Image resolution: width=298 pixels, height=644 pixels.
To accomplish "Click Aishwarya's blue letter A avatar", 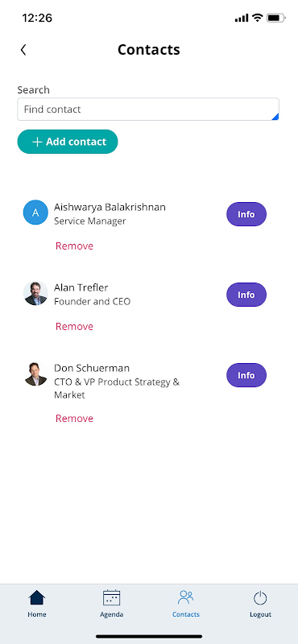I will (35, 213).
